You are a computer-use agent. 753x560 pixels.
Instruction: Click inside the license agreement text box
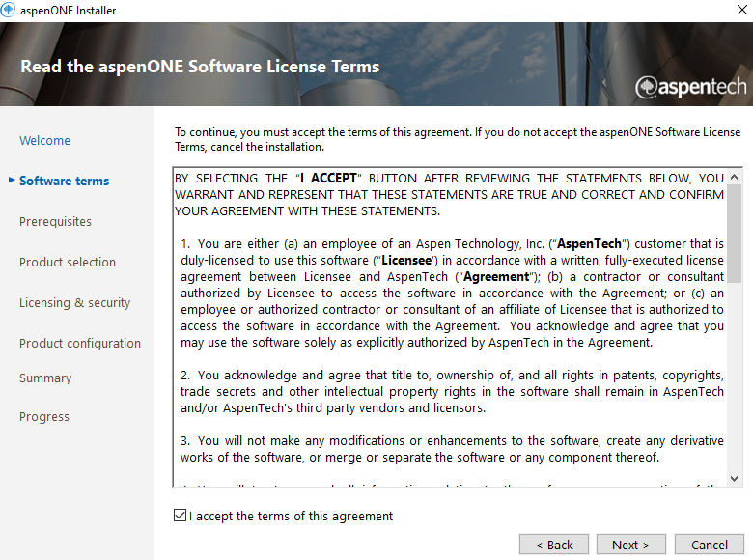[451, 328]
